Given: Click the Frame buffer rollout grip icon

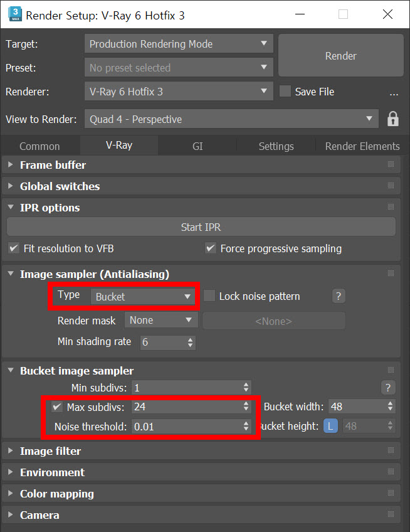Looking at the screenshot, I should (391, 164).
